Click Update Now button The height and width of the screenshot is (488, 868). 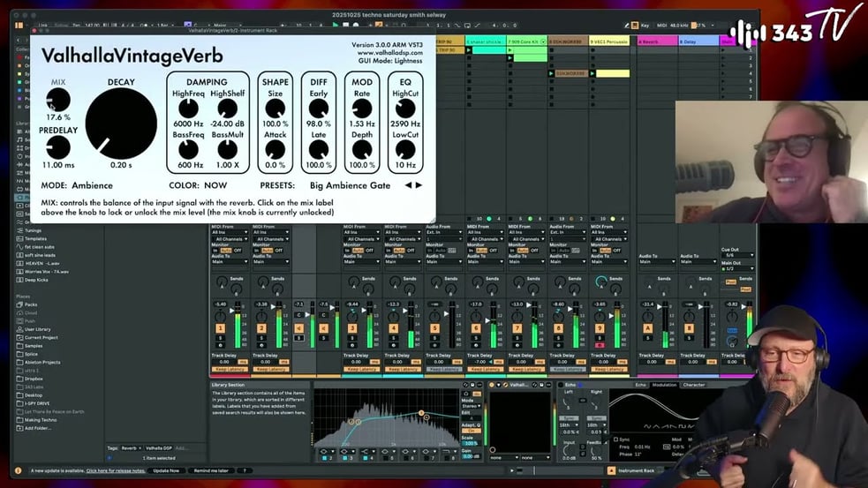pos(166,471)
